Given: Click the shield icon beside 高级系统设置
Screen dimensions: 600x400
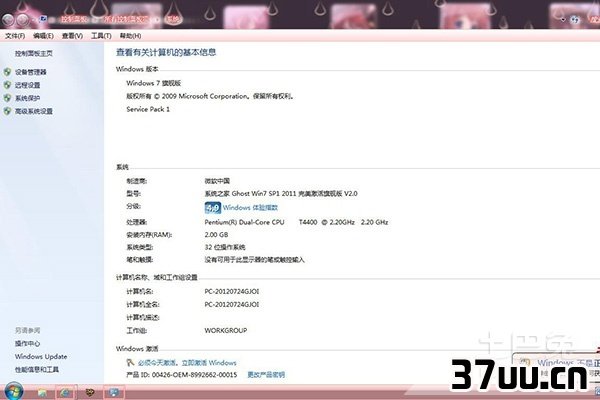Looking at the screenshot, I should (7, 111).
